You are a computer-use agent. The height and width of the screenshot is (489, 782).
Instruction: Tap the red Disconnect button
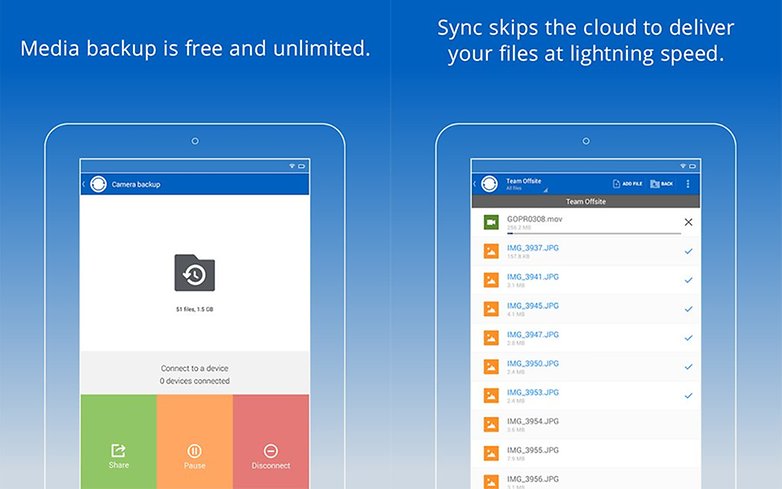click(271, 442)
